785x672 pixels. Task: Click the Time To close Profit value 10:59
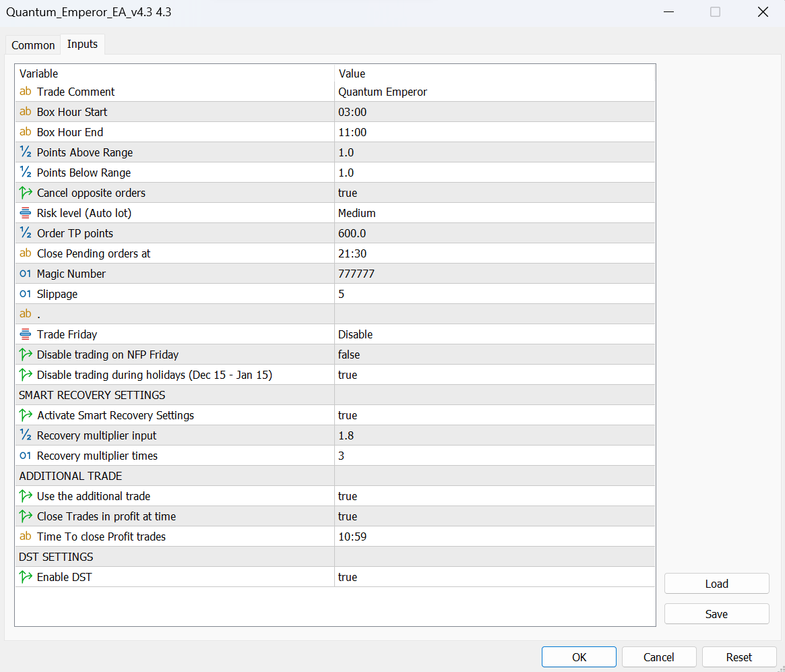click(x=495, y=537)
